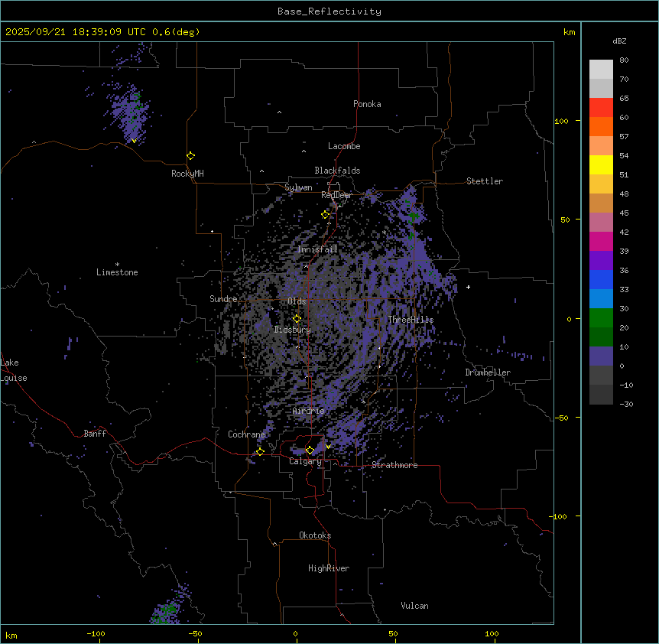The width and height of the screenshot is (659, 644).
Task: Click the yellow diamond marker above RockyMH
Action: click(x=190, y=155)
